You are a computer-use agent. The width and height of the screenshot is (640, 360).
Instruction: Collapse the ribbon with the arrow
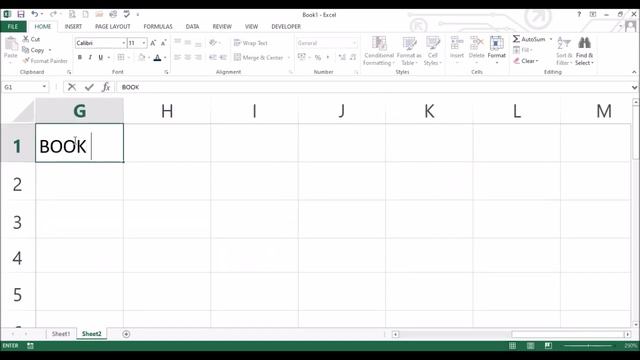634,72
